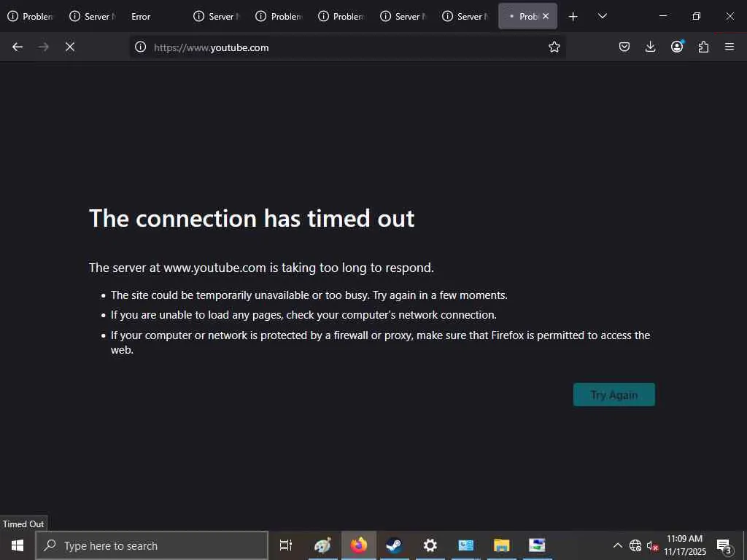Open the Downloads panel
This screenshot has height=560, width=747.
pyautogui.click(x=650, y=47)
